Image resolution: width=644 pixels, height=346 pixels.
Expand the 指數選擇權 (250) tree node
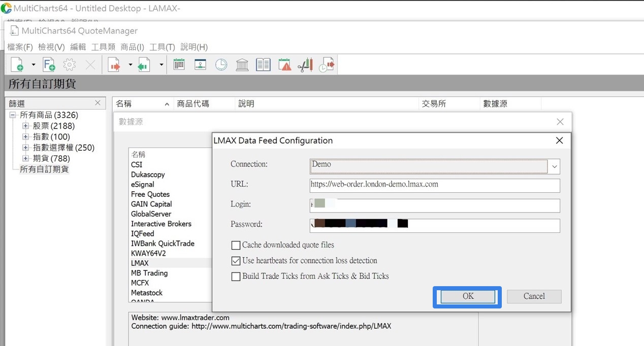pyautogui.click(x=25, y=148)
